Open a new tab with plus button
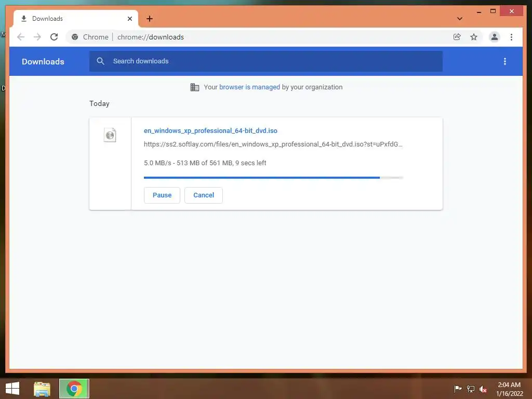 pyautogui.click(x=150, y=19)
